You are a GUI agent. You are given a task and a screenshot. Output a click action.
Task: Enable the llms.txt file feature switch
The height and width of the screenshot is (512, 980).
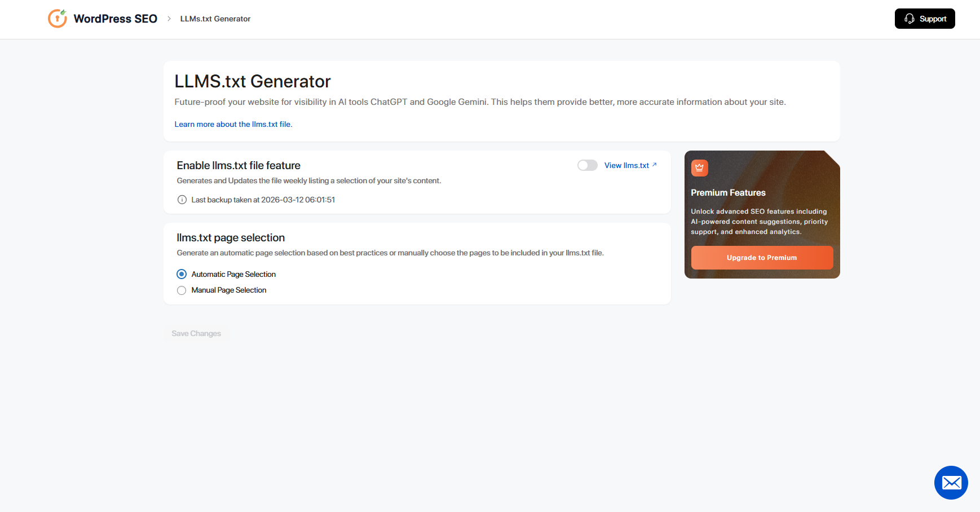click(x=587, y=165)
